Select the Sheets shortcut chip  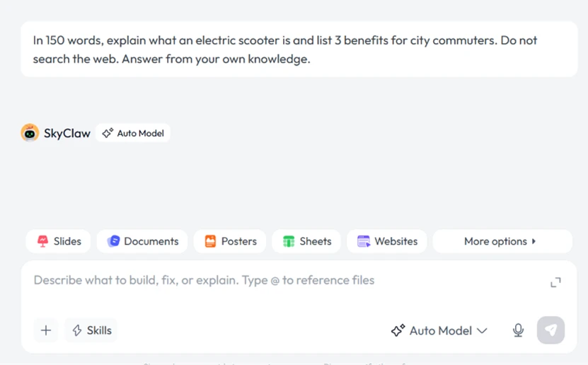tap(306, 241)
